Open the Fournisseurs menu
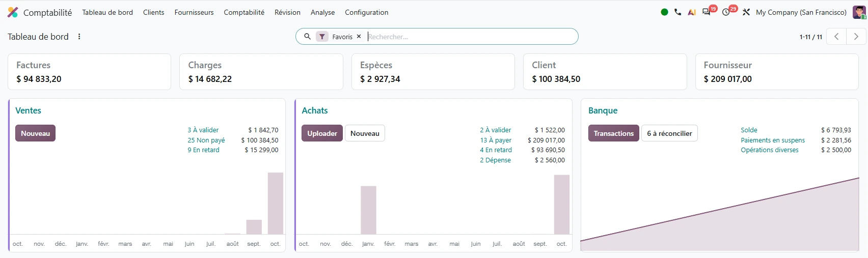This screenshot has width=868, height=258. point(194,12)
